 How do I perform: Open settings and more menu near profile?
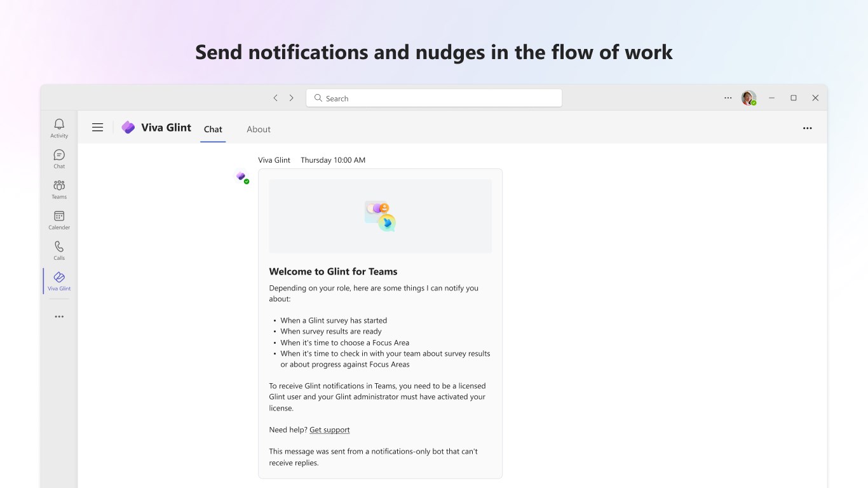(728, 98)
